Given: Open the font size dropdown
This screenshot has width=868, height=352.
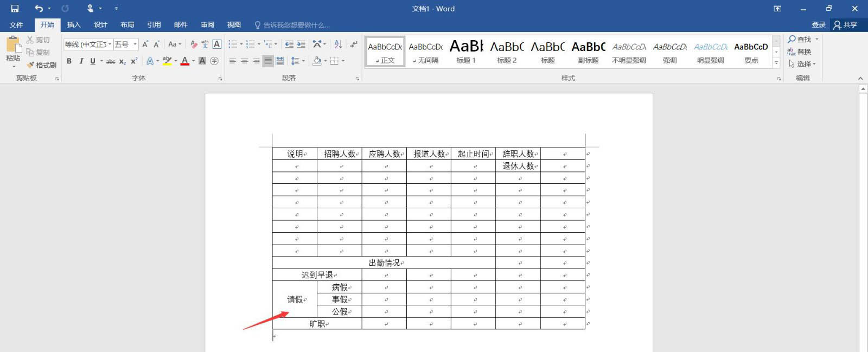Looking at the screenshot, I should (x=135, y=44).
